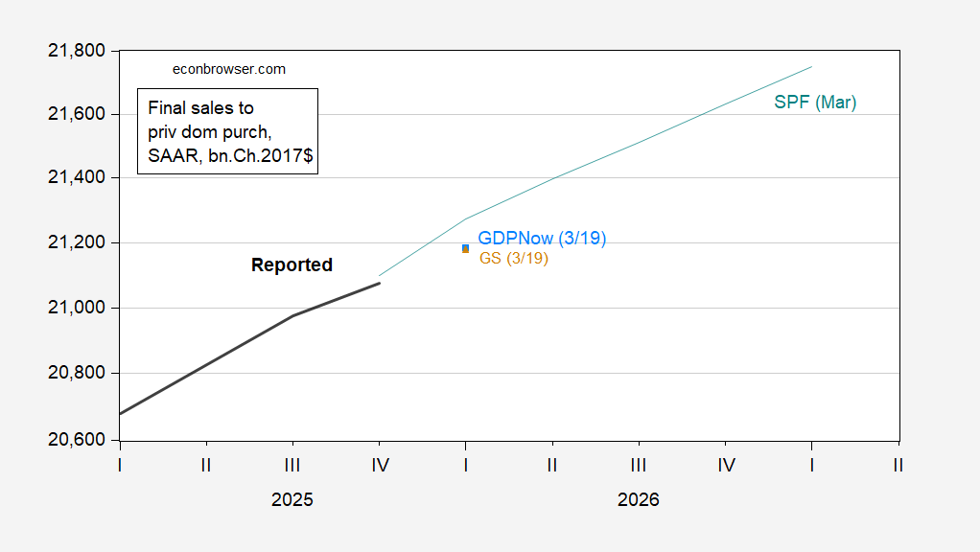Click the 2026 year label

point(639,499)
